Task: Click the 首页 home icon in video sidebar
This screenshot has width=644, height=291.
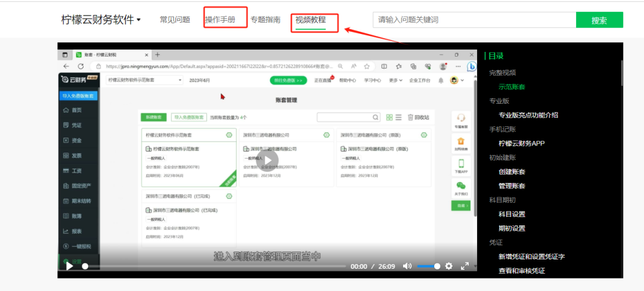Action: pyautogui.click(x=66, y=110)
